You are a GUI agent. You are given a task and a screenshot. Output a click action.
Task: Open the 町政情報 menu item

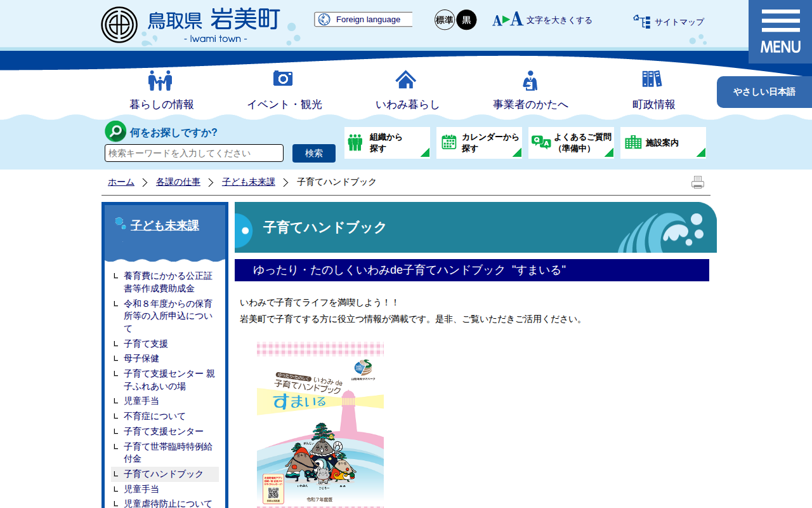pyautogui.click(x=653, y=105)
